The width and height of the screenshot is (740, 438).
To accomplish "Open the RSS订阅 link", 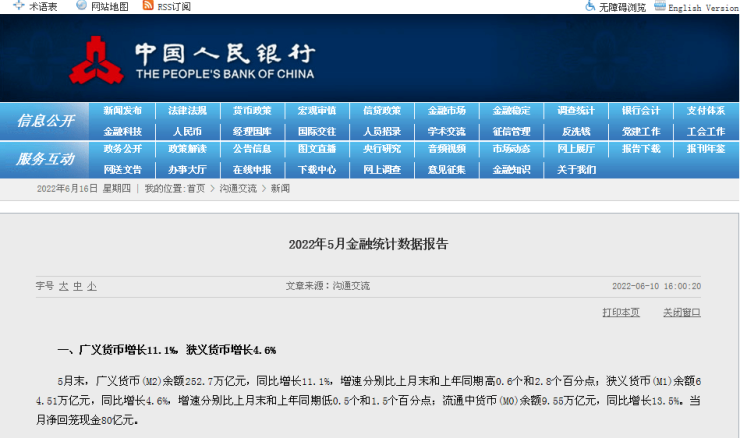I will (x=174, y=7).
